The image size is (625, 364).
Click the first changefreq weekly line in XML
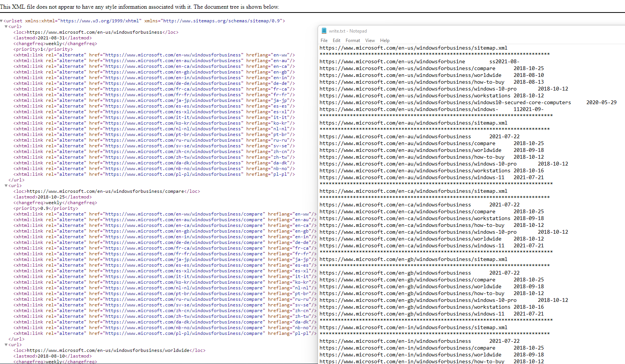(55, 44)
